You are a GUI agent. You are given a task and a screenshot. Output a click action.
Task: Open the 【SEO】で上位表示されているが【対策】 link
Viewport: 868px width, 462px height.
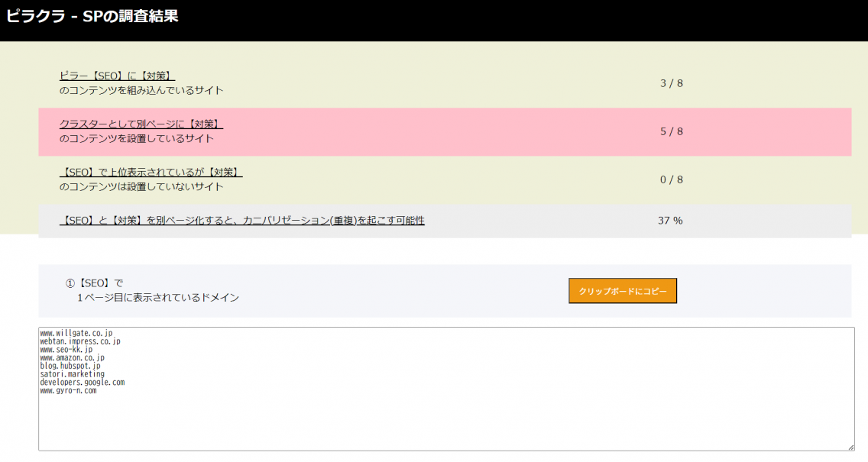[151, 172]
